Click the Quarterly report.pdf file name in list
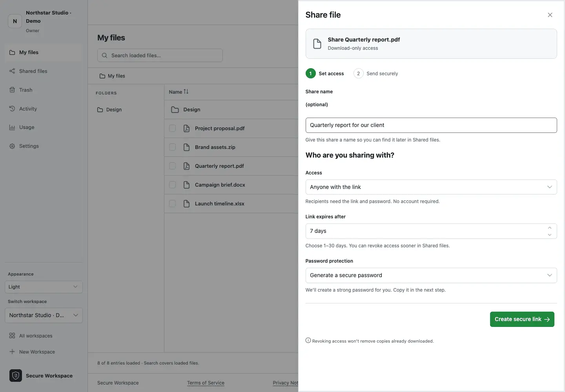This screenshot has height=392, width=565. click(219, 166)
